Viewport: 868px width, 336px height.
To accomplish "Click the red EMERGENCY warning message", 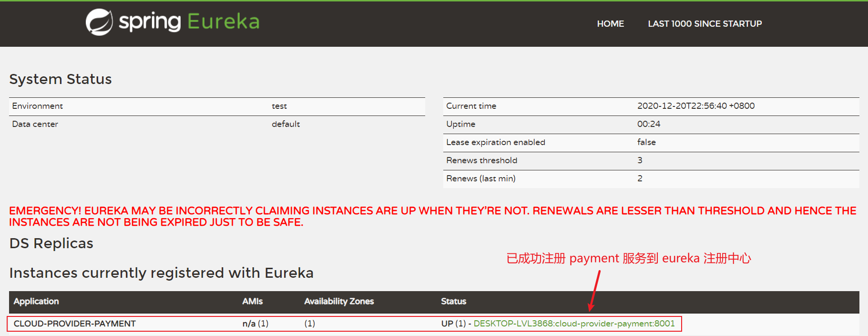I will pos(433,217).
